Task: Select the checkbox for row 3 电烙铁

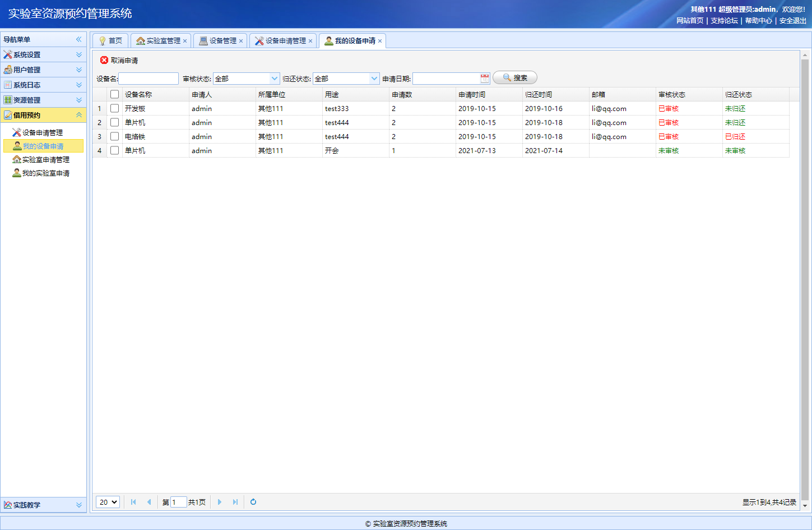Action: point(114,136)
